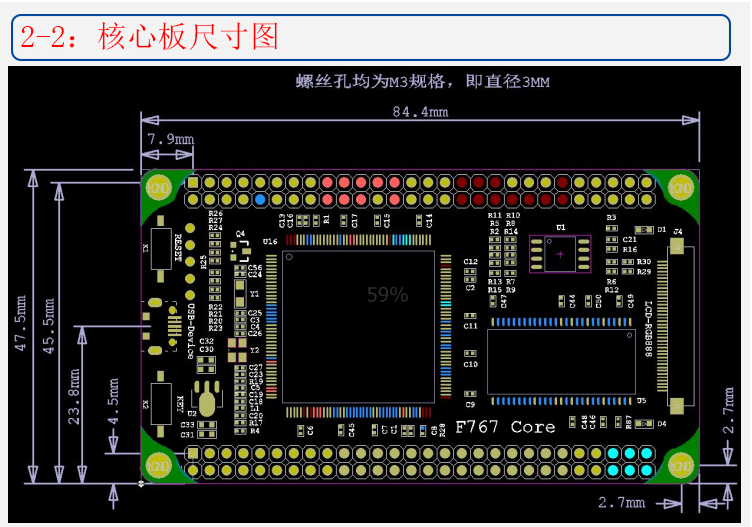Viewport: 752px width, 527px height.
Task: Click the 84.4mm width dimension label
Action: (419, 113)
